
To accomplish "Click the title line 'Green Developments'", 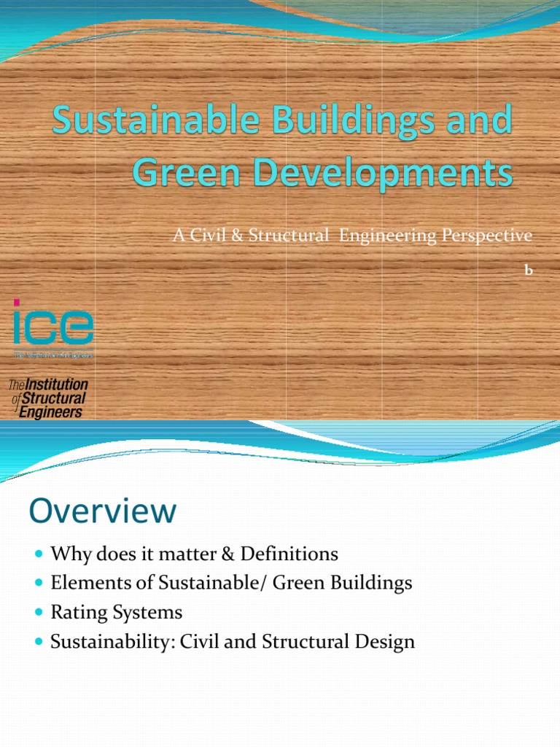I will click(x=322, y=174).
